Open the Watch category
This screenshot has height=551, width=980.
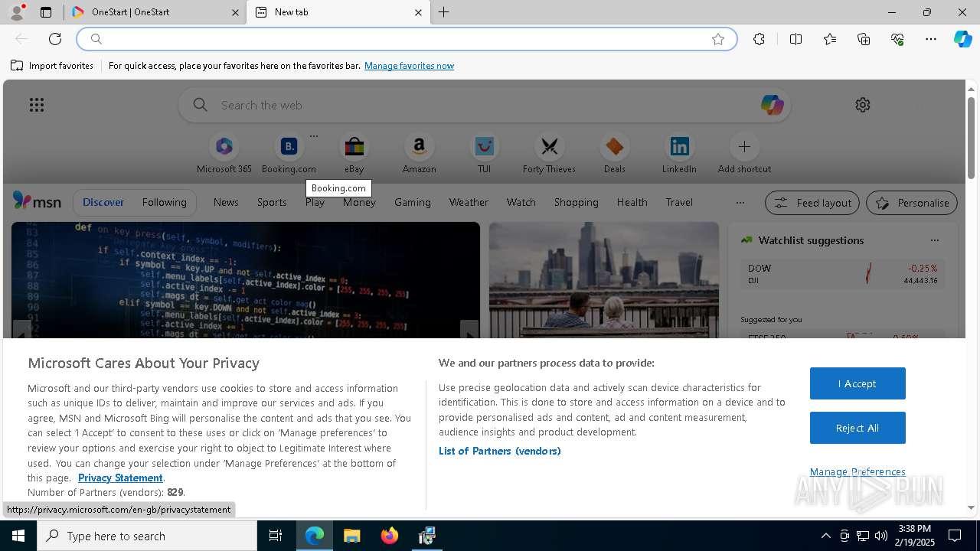tap(521, 202)
